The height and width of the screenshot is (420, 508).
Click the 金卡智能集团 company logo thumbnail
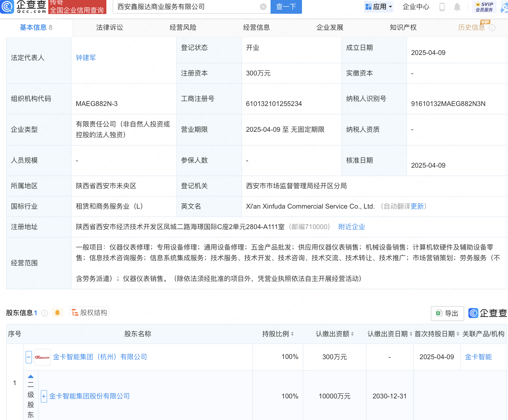coord(42,357)
